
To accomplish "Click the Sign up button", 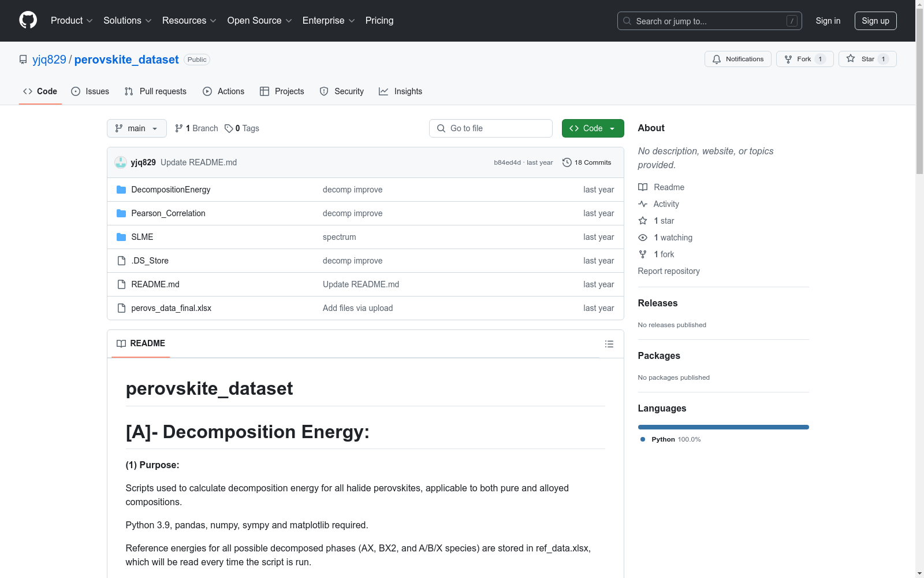I will click(875, 21).
